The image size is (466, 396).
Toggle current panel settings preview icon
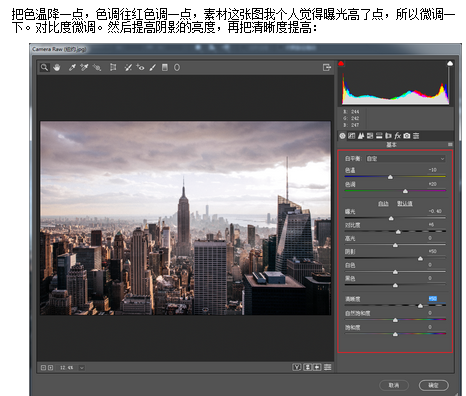[x=328, y=367]
